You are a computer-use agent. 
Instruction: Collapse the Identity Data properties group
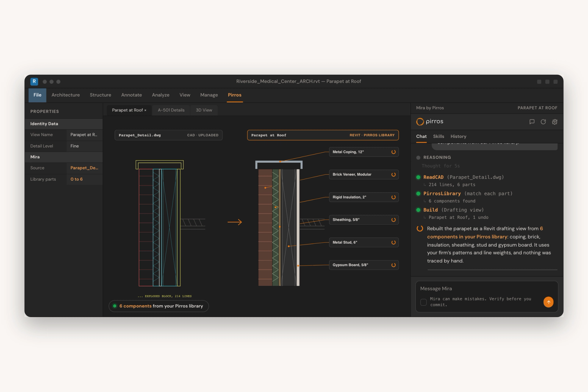[64, 124]
